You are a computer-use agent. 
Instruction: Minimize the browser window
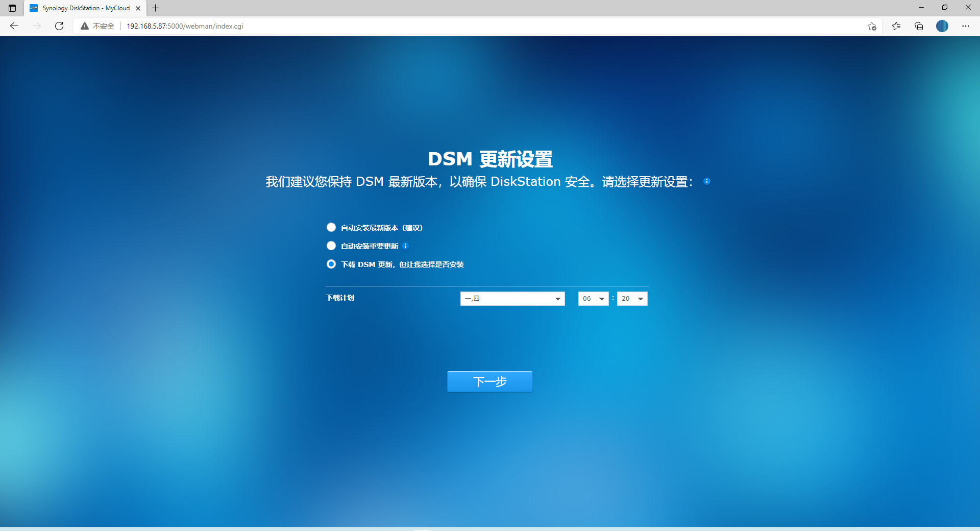[x=921, y=8]
